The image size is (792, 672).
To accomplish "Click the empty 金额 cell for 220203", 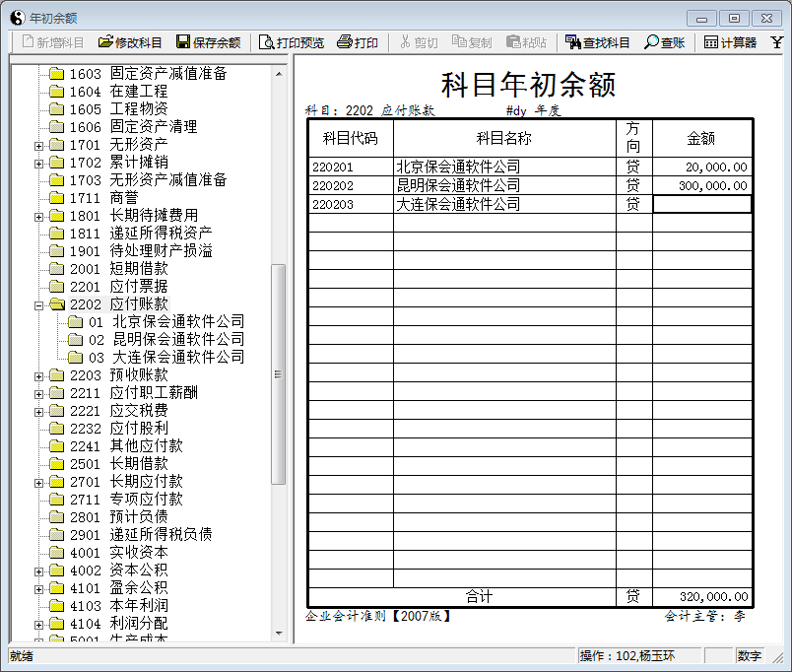I will (x=701, y=205).
